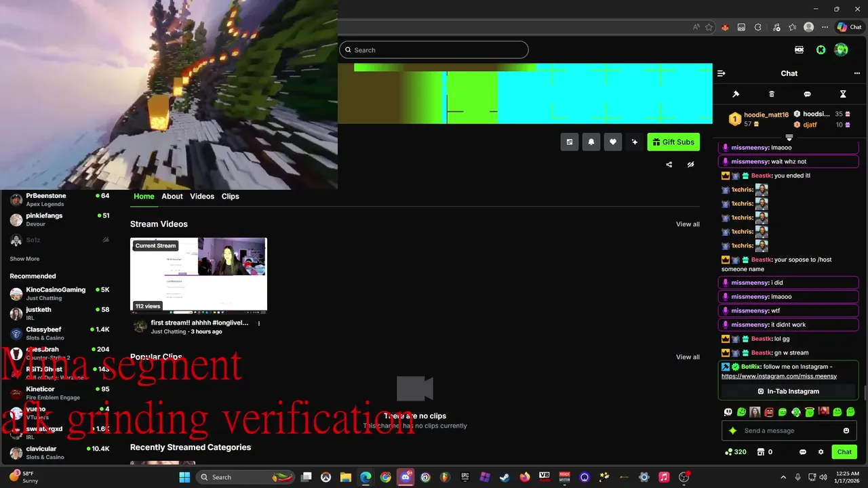Screen dimensions: 868x488
Task: Click the clip camera icon in the top bar
Action: pyautogui.click(x=800, y=49)
